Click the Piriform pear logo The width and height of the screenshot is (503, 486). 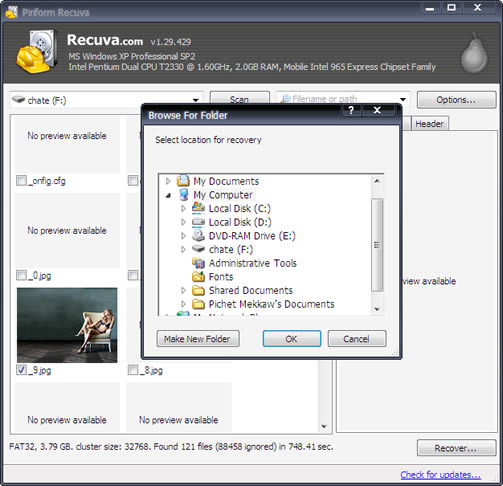click(474, 53)
